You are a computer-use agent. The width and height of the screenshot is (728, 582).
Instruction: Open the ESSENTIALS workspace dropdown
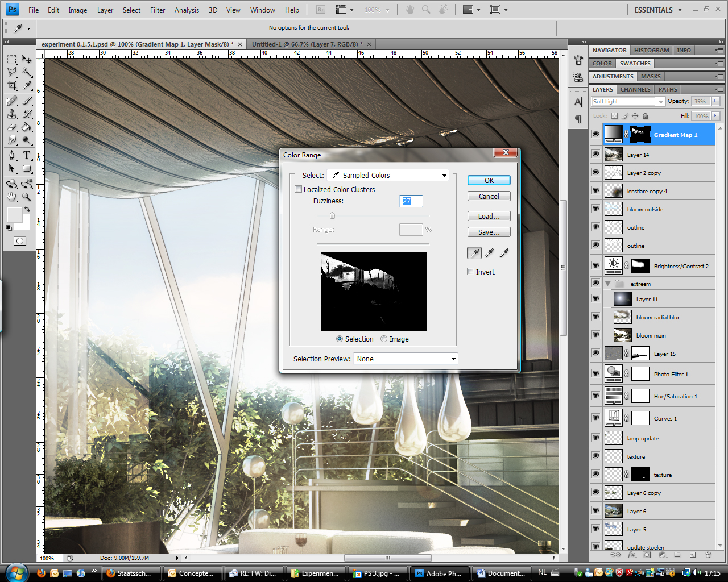tap(659, 10)
